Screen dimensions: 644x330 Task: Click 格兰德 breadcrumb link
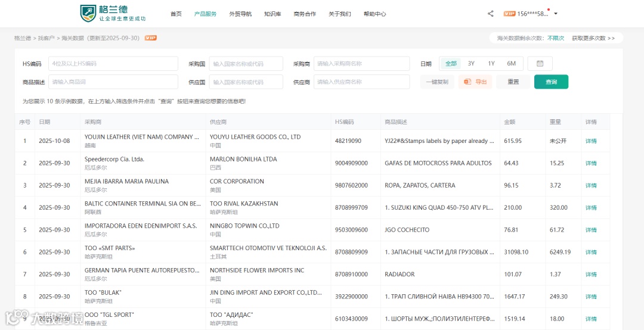tap(23, 38)
